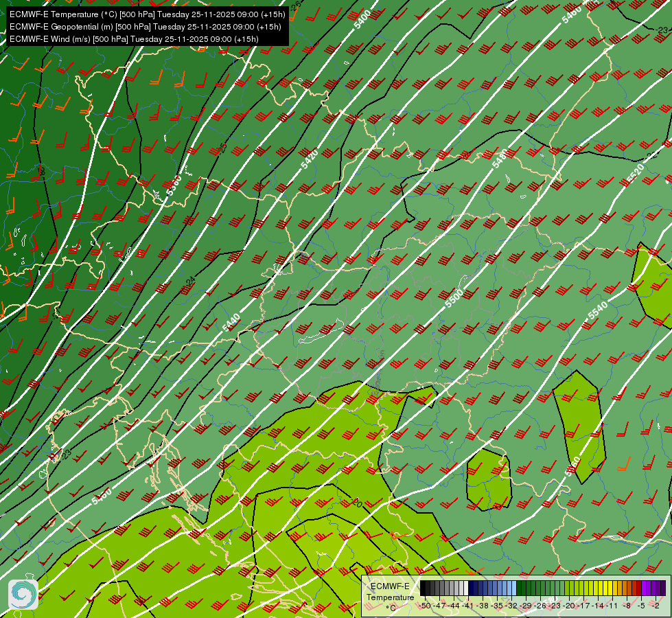Click the 5520 geopotential contour label

[x=635, y=174]
